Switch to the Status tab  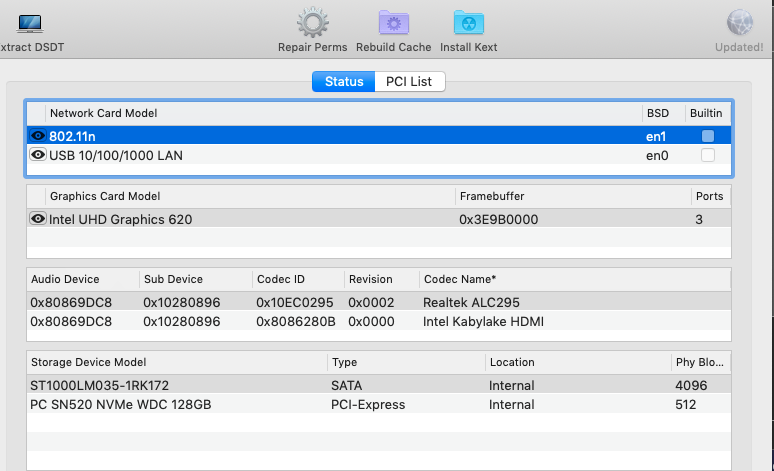(x=344, y=81)
